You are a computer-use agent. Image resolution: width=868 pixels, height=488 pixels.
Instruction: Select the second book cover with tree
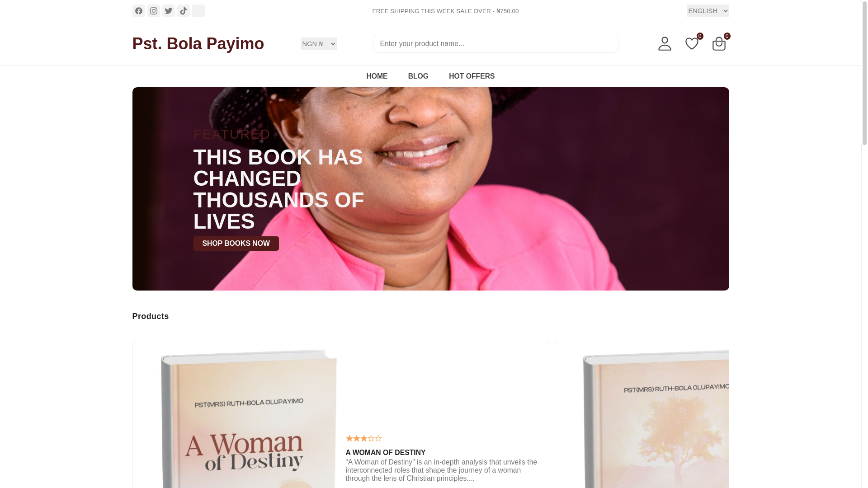click(656, 418)
